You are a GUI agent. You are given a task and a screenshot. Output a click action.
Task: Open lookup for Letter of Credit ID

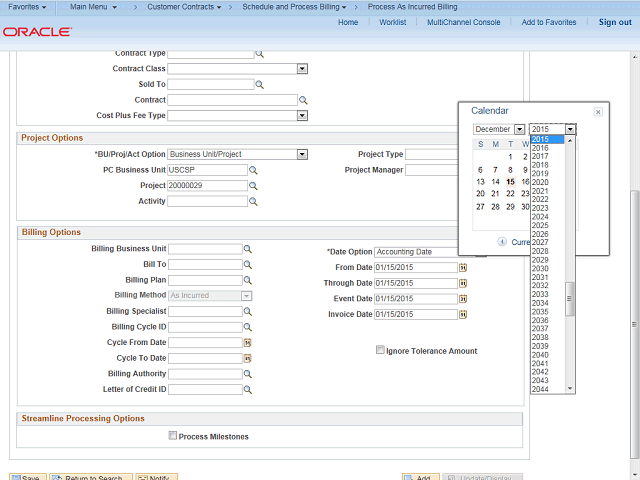point(248,389)
